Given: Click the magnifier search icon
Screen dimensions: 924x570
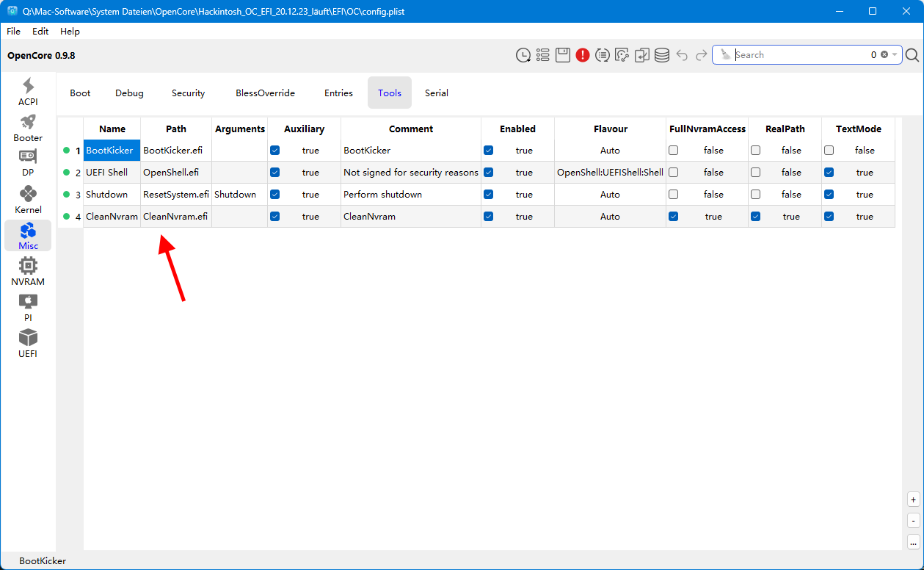Looking at the screenshot, I should [912, 55].
